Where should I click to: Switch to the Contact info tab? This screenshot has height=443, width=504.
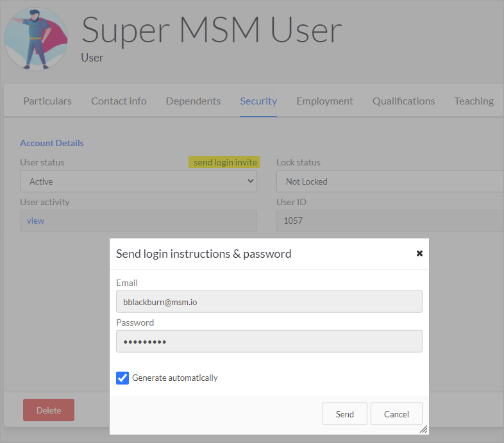pyautogui.click(x=119, y=101)
